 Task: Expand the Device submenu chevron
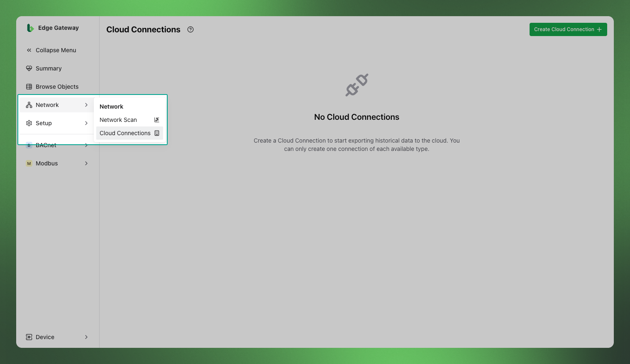(x=86, y=337)
